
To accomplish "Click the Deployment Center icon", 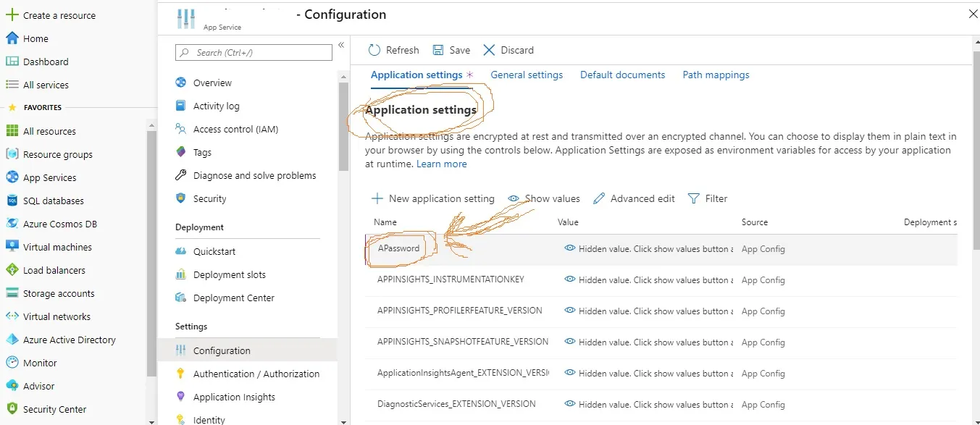I will point(181,298).
